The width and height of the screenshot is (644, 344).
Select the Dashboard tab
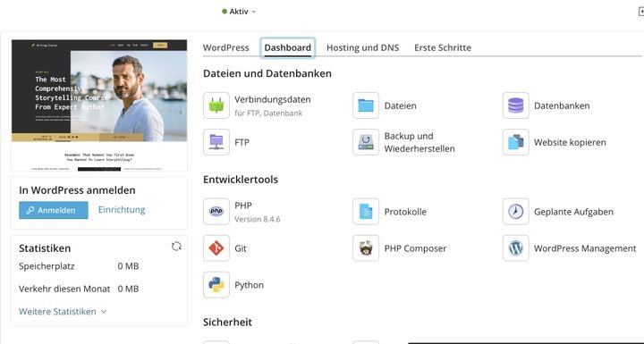click(x=287, y=47)
